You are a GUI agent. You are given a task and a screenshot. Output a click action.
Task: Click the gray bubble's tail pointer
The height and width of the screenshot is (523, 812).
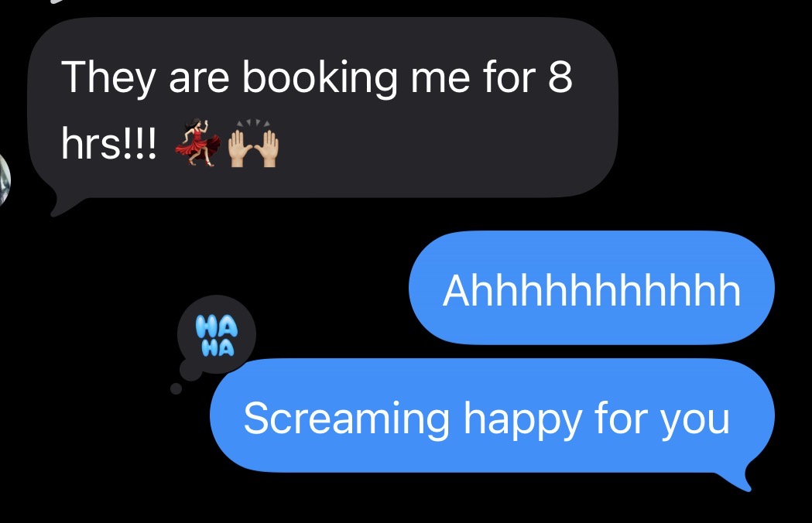[x=63, y=206]
